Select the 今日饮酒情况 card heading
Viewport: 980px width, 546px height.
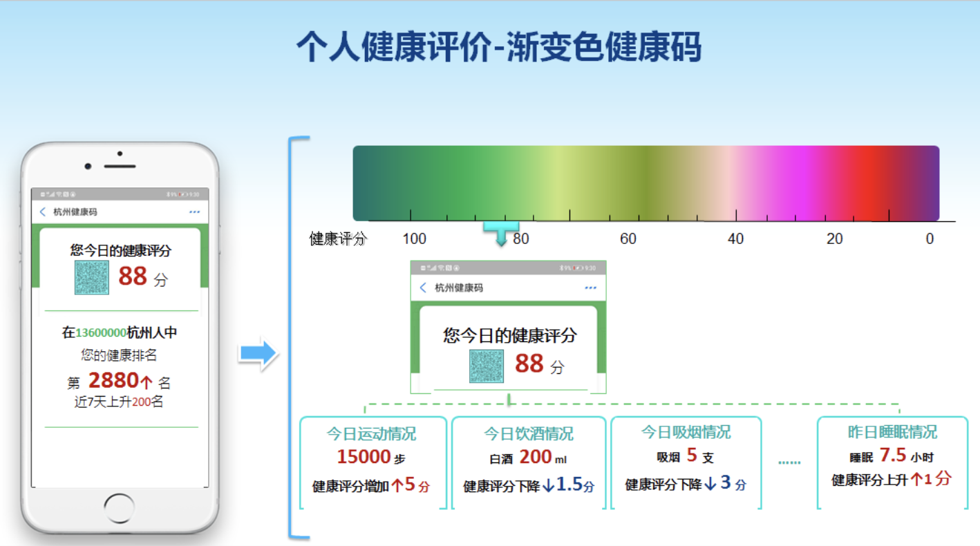(529, 434)
